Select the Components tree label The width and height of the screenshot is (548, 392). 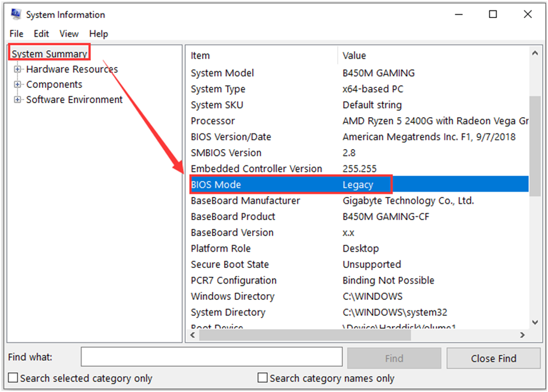54,84
